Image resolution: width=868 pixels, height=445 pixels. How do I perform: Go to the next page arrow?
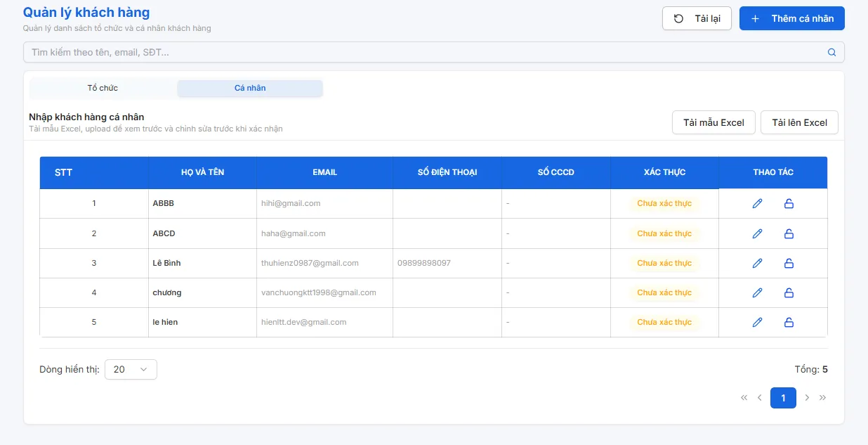click(x=807, y=398)
